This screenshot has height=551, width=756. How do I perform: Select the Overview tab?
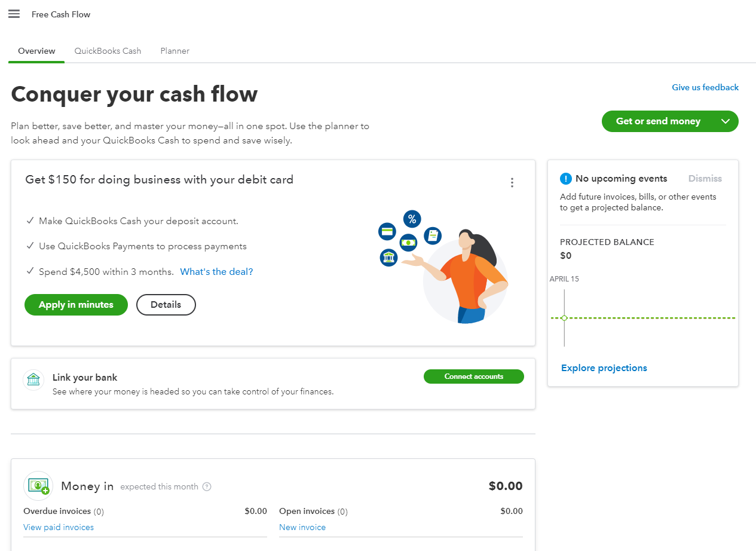click(x=36, y=51)
